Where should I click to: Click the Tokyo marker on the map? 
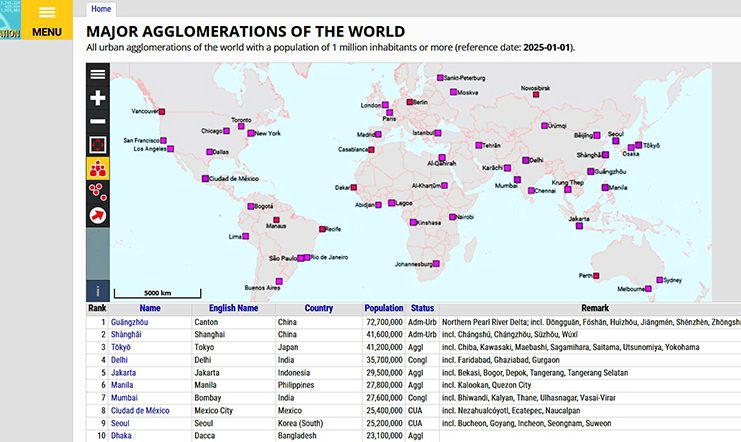click(639, 145)
